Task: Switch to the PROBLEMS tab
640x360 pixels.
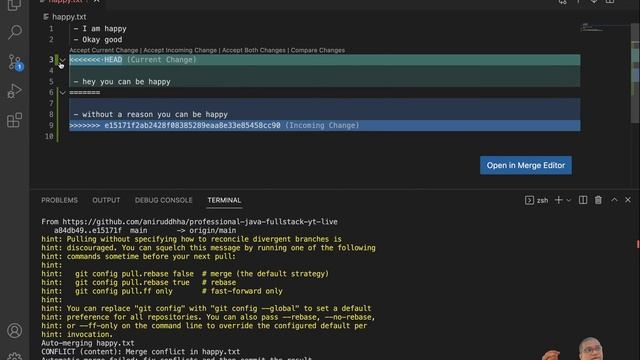Action: 59,200
